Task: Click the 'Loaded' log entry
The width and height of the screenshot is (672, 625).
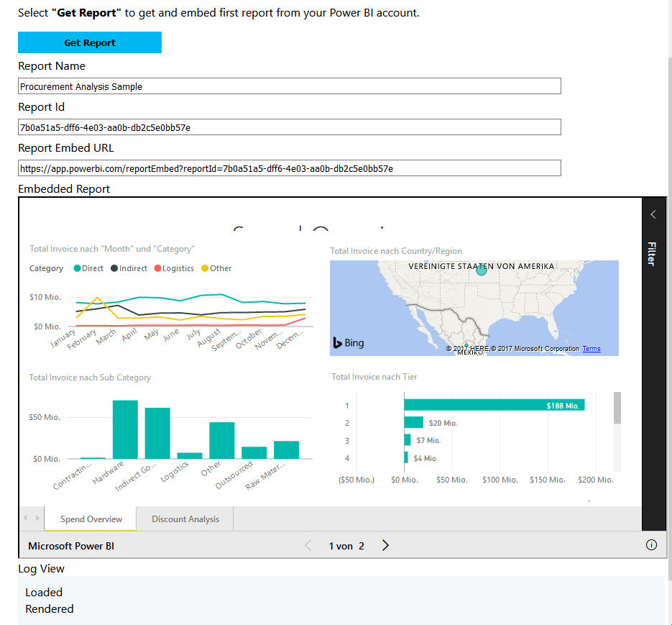Action: click(x=44, y=593)
